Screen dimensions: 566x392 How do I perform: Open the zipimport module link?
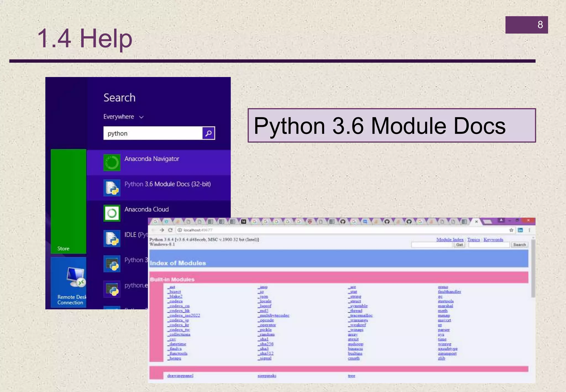[447, 354]
